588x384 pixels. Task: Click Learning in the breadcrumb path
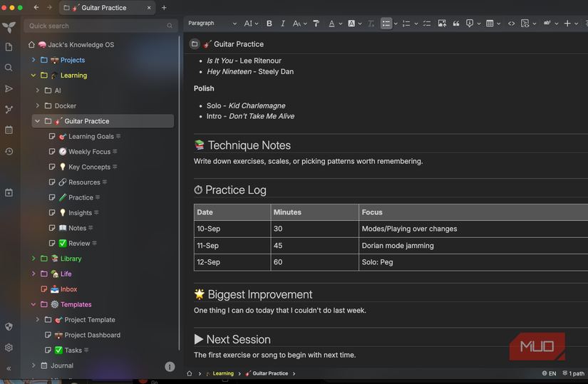(223, 373)
